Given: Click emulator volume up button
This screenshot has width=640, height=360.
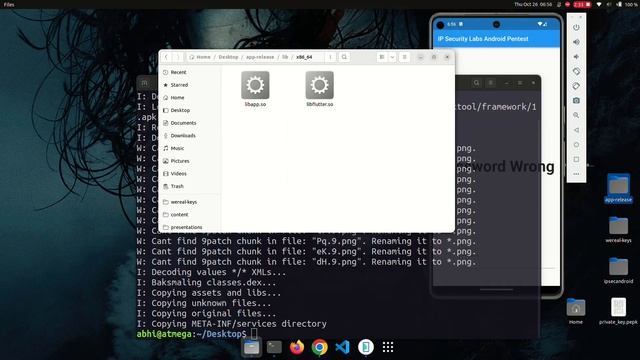Looking at the screenshot, I should pos(576,42).
